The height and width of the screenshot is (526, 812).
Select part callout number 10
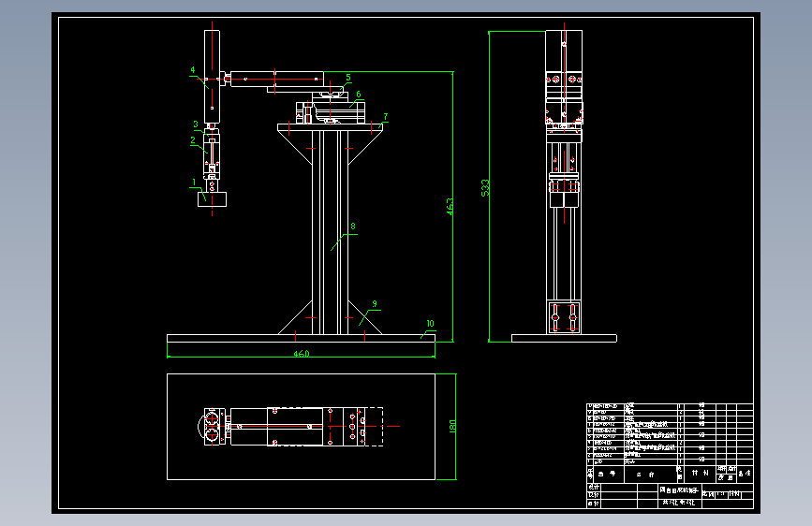pyautogui.click(x=430, y=324)
